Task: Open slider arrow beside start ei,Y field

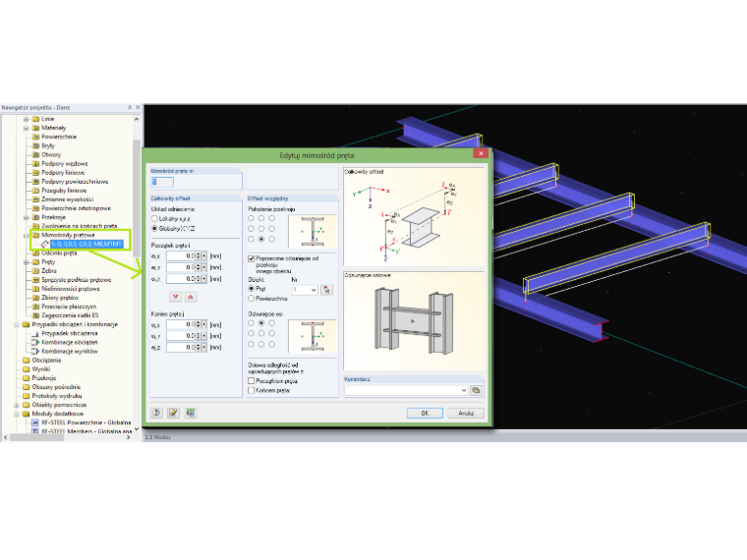Action: [x=204, y=267]
